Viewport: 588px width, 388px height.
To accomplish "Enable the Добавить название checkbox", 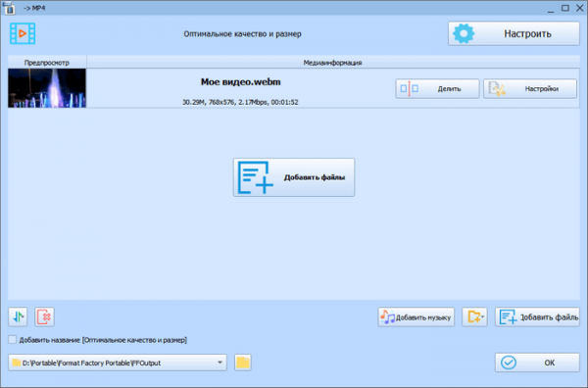I will 13,340.
